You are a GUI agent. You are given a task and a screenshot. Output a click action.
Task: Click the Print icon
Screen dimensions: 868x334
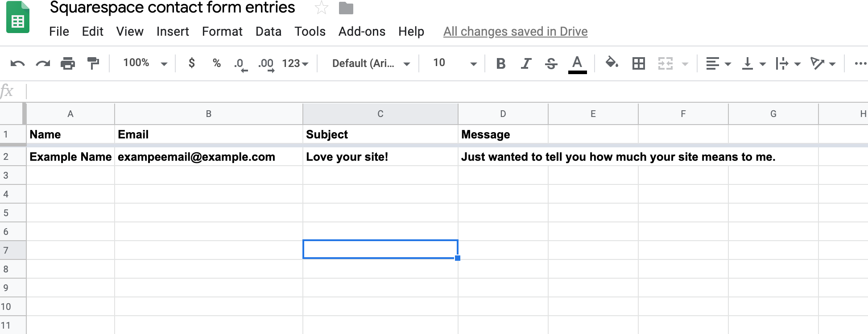tap(68, 63)
